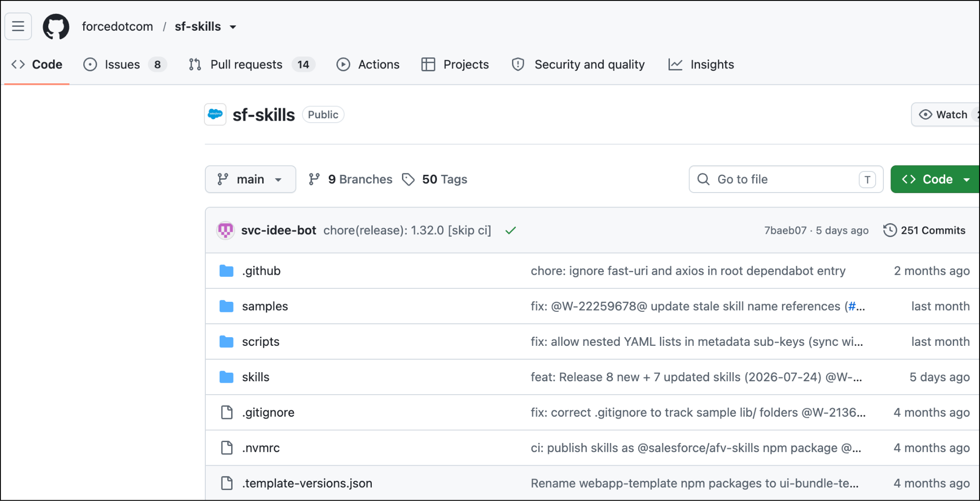The height and width of the screenshot is (501, 980).
Task: Click the Salesforce repository avatar
Action: 215,114
